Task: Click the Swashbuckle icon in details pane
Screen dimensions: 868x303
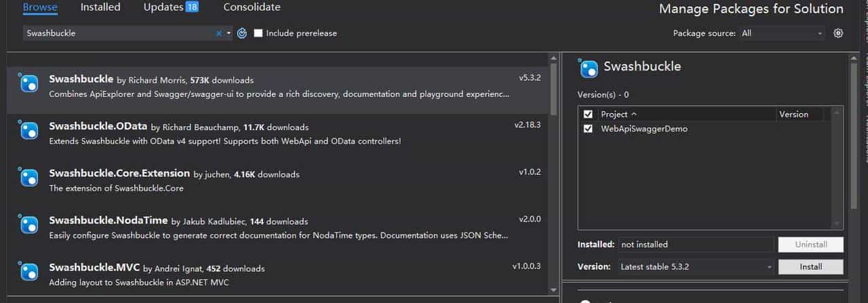Action: coord(588,68)
